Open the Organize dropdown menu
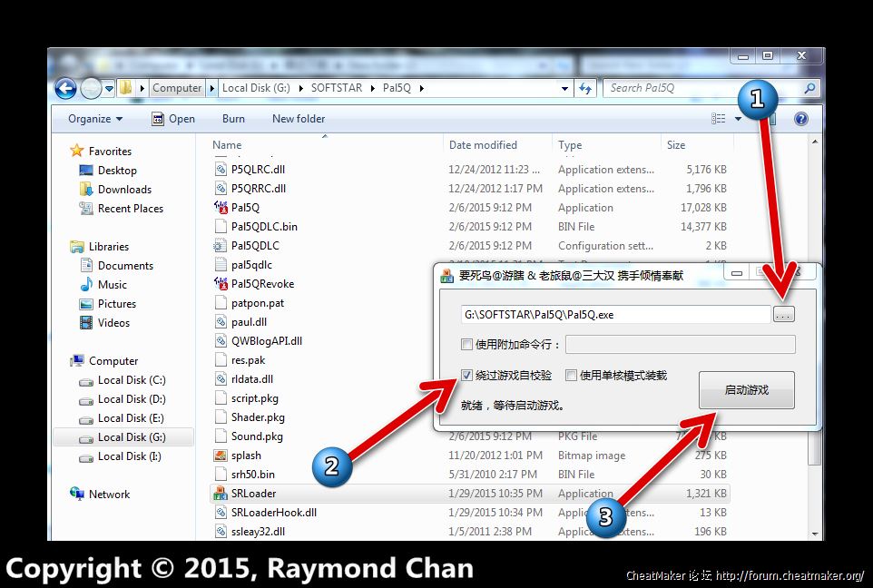873x588 pixels. point(94,119)
